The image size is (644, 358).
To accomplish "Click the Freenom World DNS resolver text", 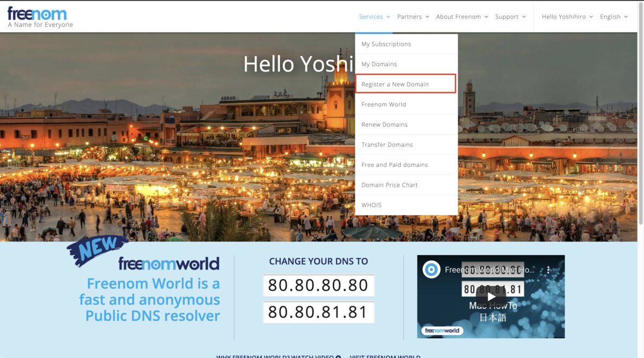I will tap(150, 299).
